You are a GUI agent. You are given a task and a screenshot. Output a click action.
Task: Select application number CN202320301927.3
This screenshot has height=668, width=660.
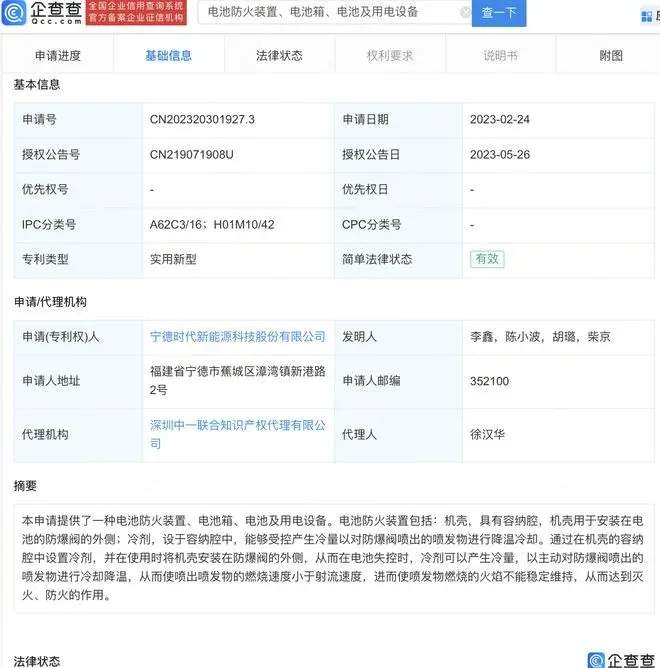(202, 120)
